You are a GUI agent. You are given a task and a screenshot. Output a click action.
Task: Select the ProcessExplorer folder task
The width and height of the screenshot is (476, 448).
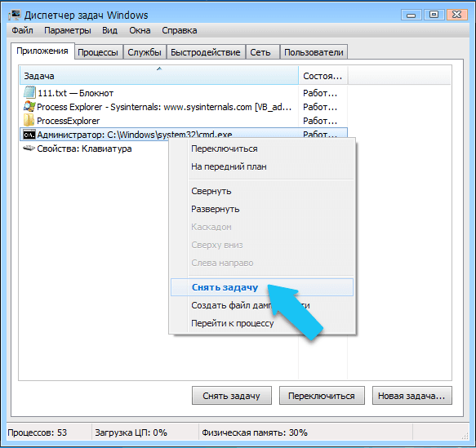(x=184, y=121)
